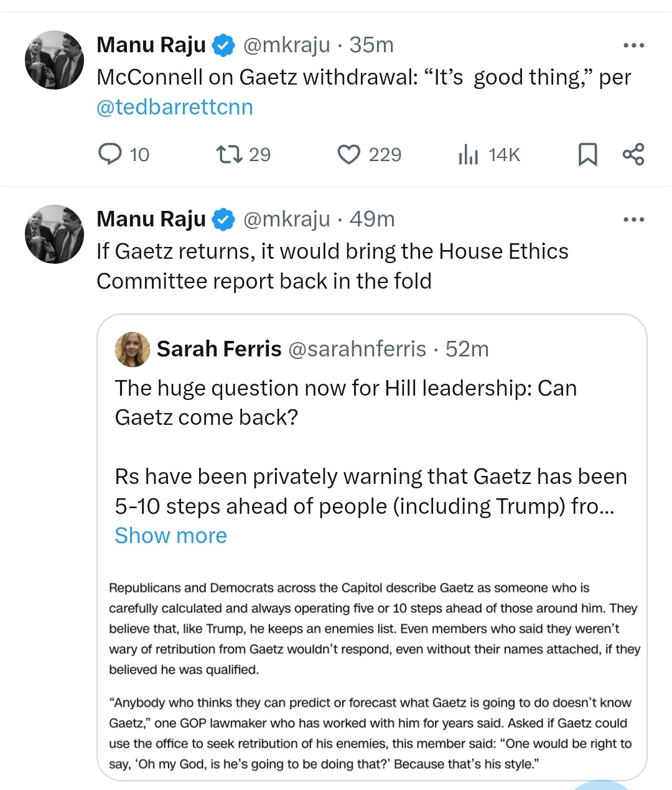Viewport: 672px width, 790px height.
Task: Bookmark the McConnell tweet
Action: 587,154
